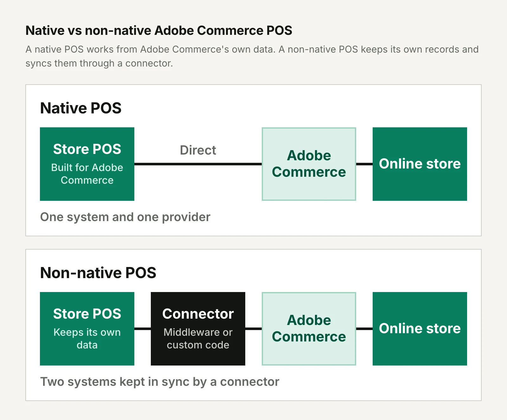The image size is (507, 420).
Task: Select the Adobe Commerce box in Non-native POS section
Action: click(x=309, y=329)
